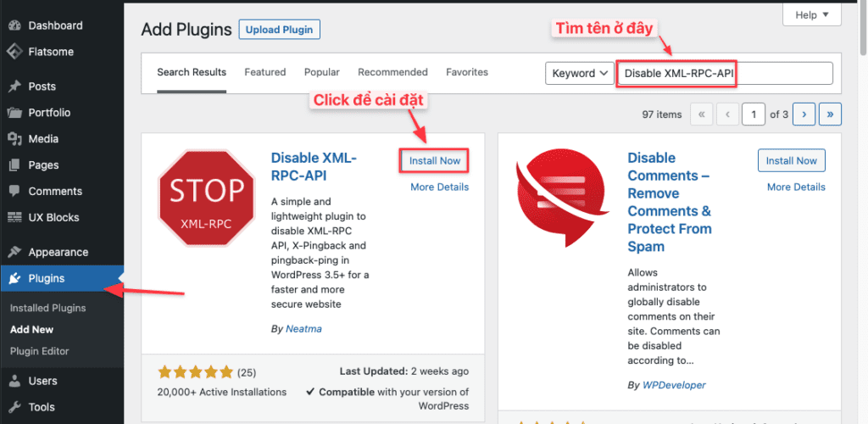Viewport: 868px width, 424px height.
Task: Go to next results page arrow
Action: click(804, 114)
